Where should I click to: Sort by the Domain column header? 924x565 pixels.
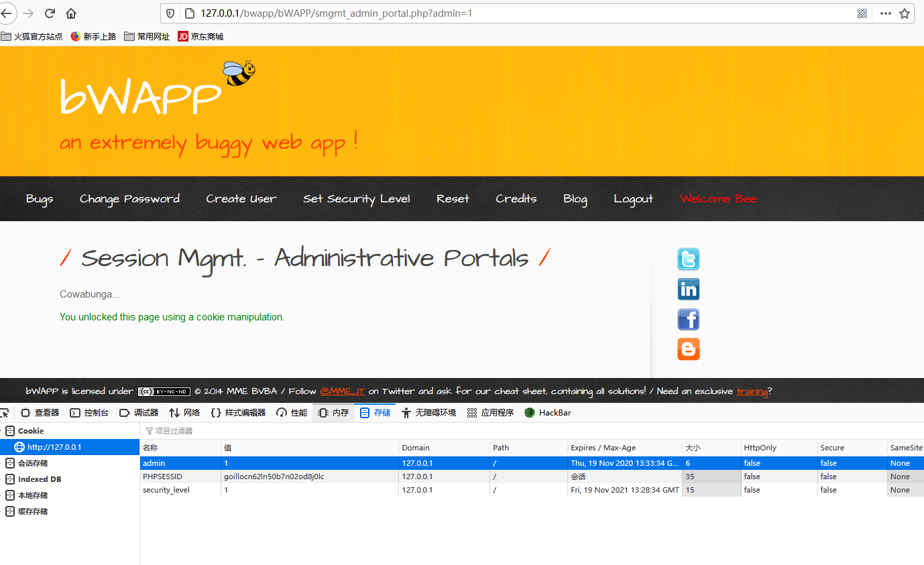point(444,448)
